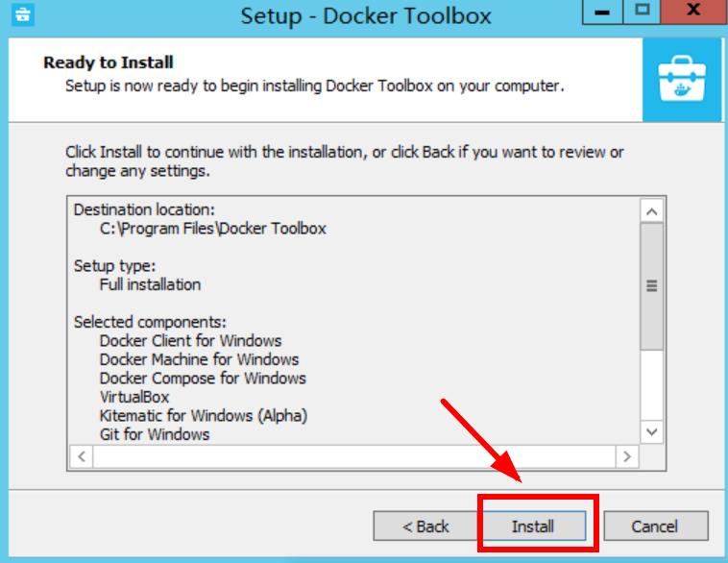Go back with the Back button
Viewport: 728px width, 563px height.
(425, 526)
